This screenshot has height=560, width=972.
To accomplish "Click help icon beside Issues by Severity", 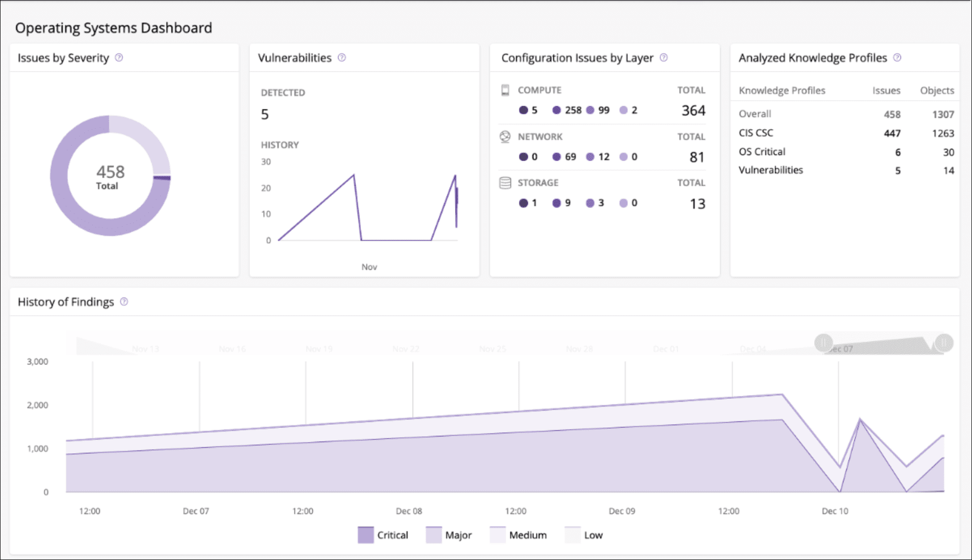I will pyautogui.click(x=119, y=58).
